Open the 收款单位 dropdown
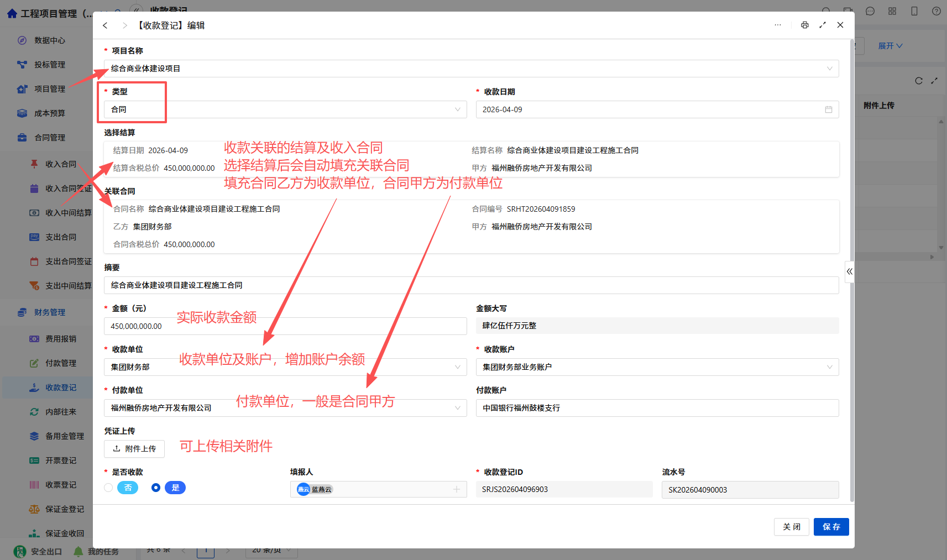This screenshot has width=947, height=560. [x=285, y=367]
